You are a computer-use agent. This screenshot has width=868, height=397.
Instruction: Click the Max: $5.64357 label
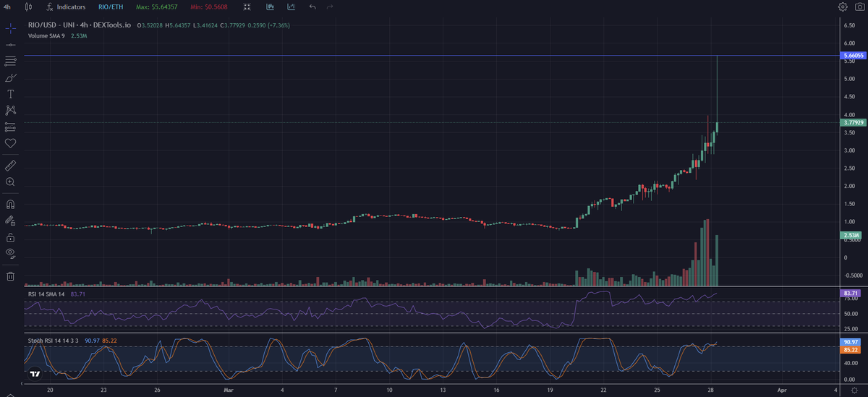[x=156, y=7]
